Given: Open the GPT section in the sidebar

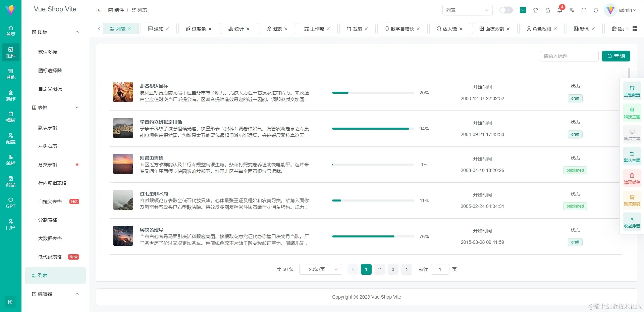Looking at the screenshot, I should (x=10, y=203).
